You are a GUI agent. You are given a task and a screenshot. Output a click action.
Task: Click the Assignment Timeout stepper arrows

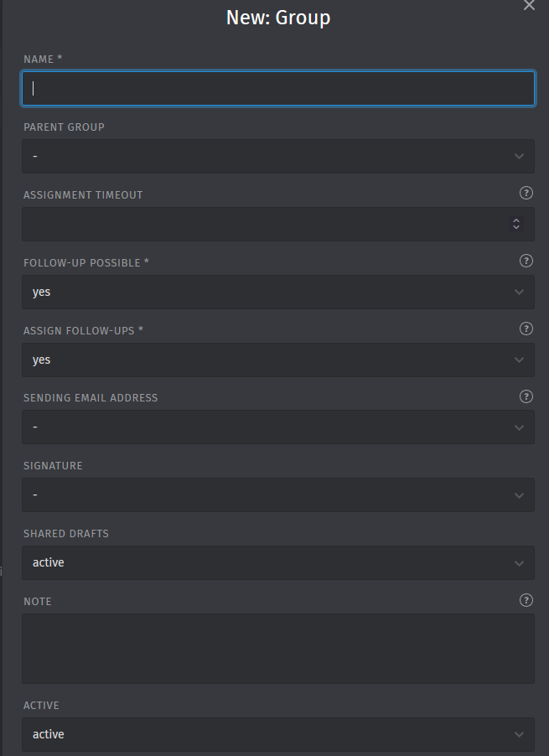(515, 224)
